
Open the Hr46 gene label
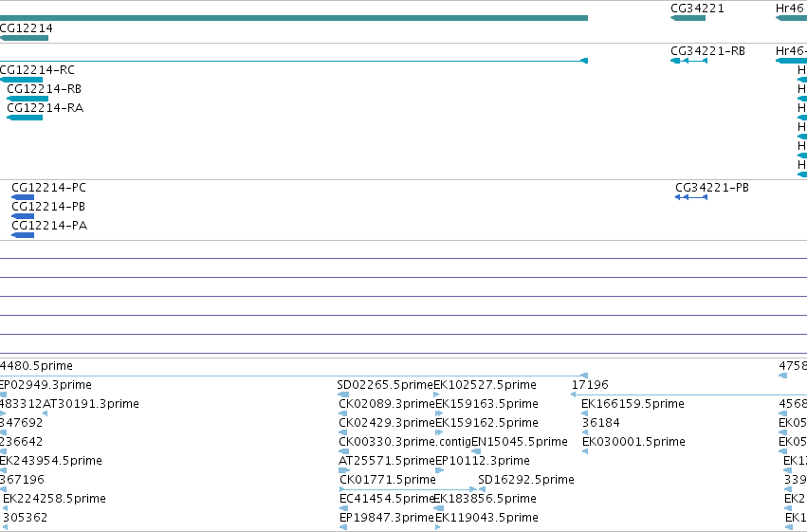pos(790,9)
